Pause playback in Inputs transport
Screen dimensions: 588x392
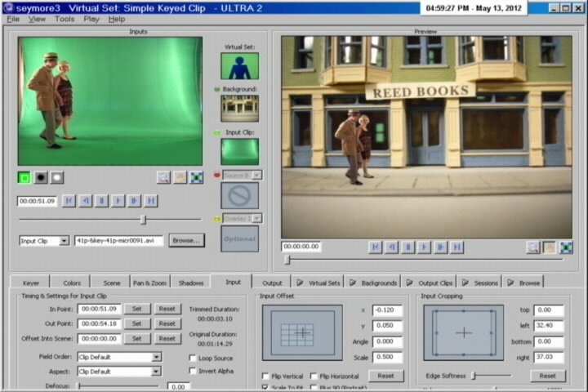tap(101, 201)
